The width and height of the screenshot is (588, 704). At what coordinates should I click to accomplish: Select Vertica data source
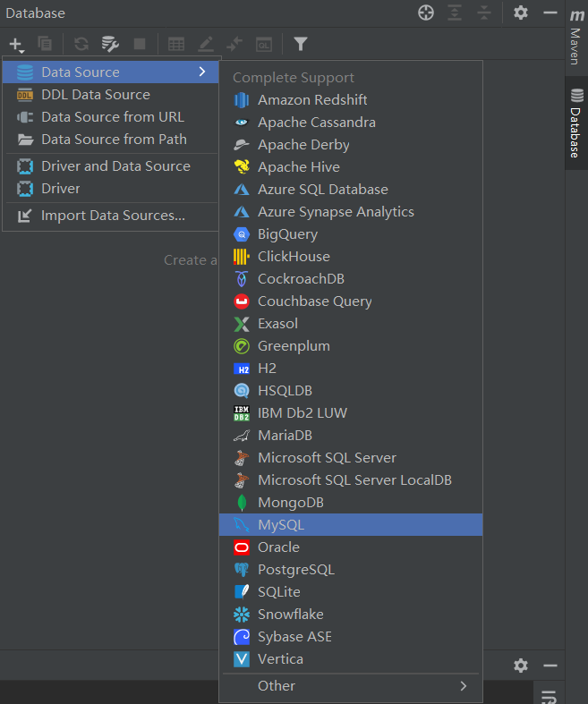[x=351, y=659]
